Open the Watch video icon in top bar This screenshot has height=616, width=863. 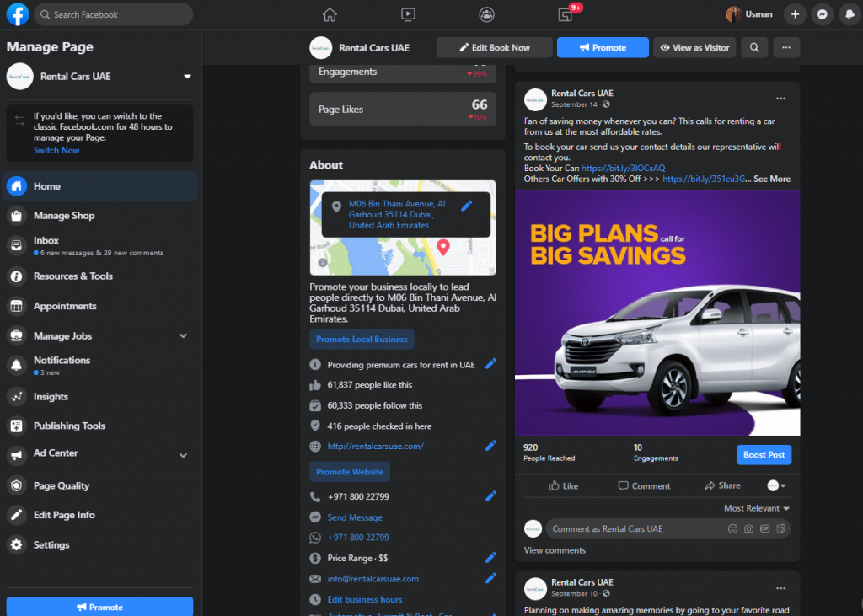[x=408, y=14]
